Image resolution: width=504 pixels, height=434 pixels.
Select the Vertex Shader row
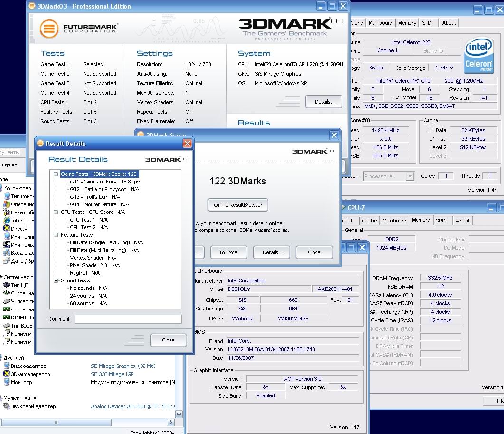(93, 258)
